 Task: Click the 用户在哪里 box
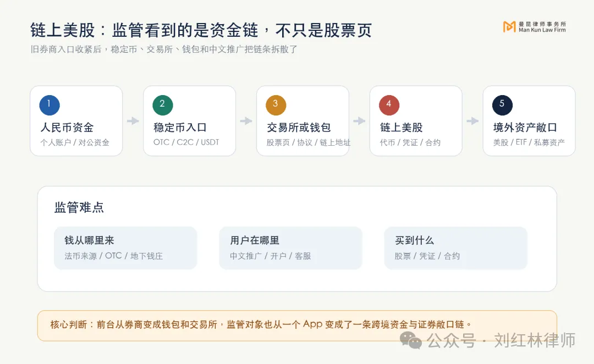point(290,248)
